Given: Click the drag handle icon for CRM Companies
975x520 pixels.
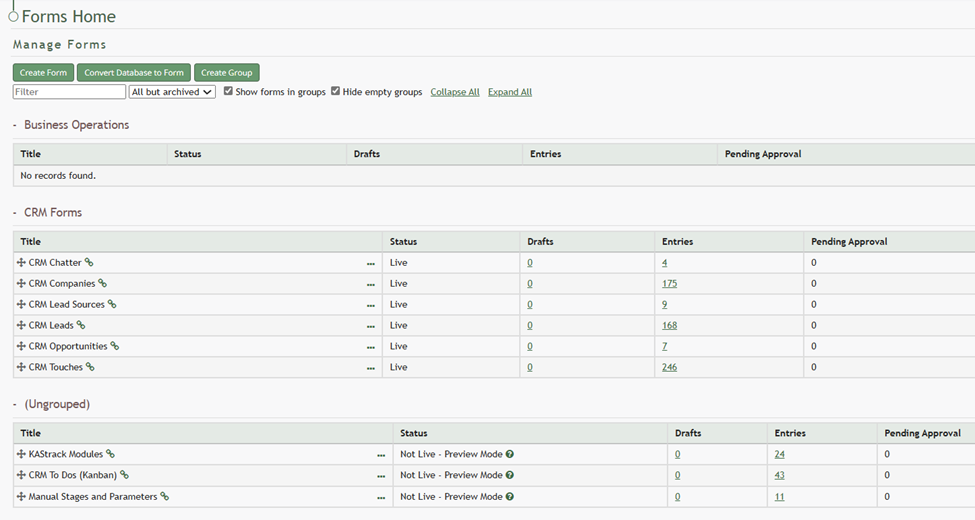Looking at the screenshot, I should (x=21, y=284).
